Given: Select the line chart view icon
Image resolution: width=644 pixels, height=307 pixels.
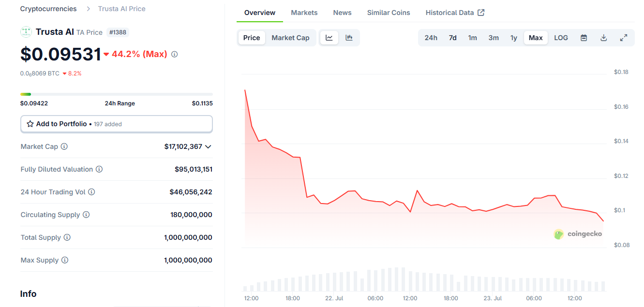Looking at the screenshot, I should tap(329, 37).
